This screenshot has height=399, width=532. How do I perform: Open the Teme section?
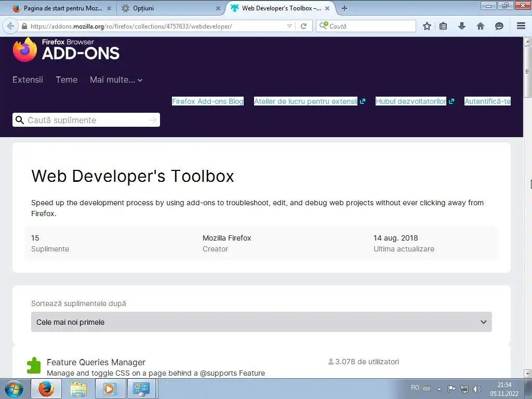pyautogui.click(x=66, y=79)
